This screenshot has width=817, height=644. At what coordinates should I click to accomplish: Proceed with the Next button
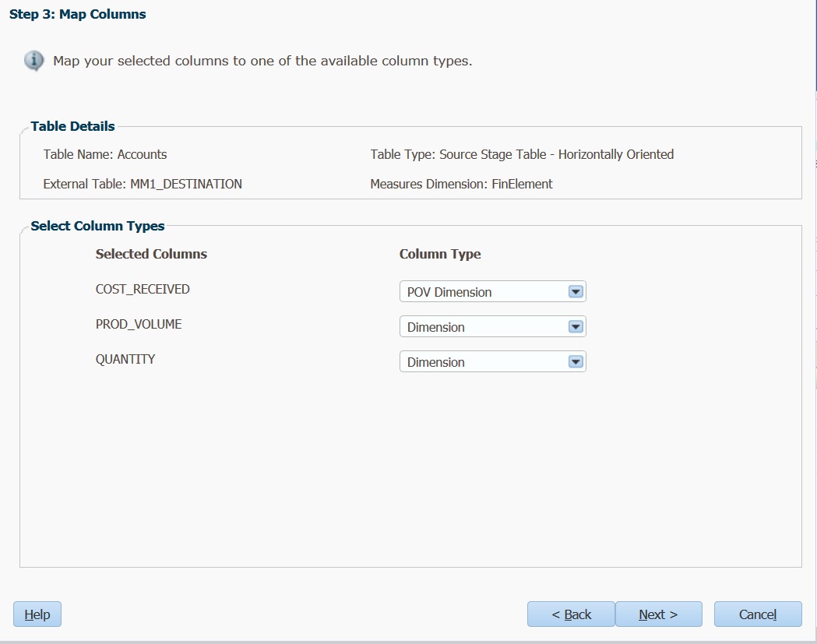click(x=659, y=614)
